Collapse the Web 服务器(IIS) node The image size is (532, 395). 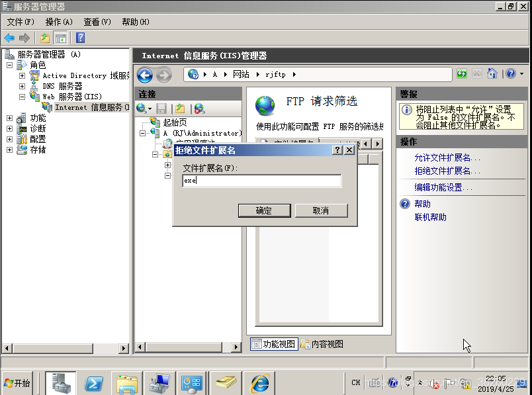pyautogui.click(x=22, y=97)
